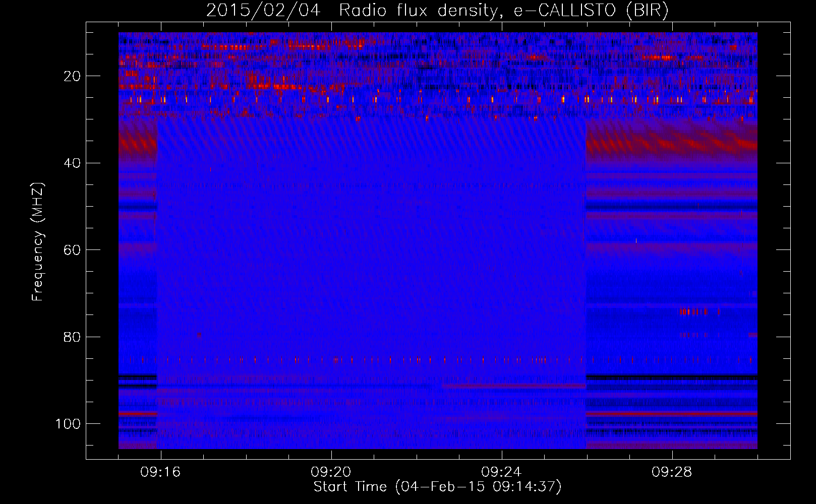Click the 09:24 time tick label
This screenshot has height=504, width=816.
coord(501,472)
